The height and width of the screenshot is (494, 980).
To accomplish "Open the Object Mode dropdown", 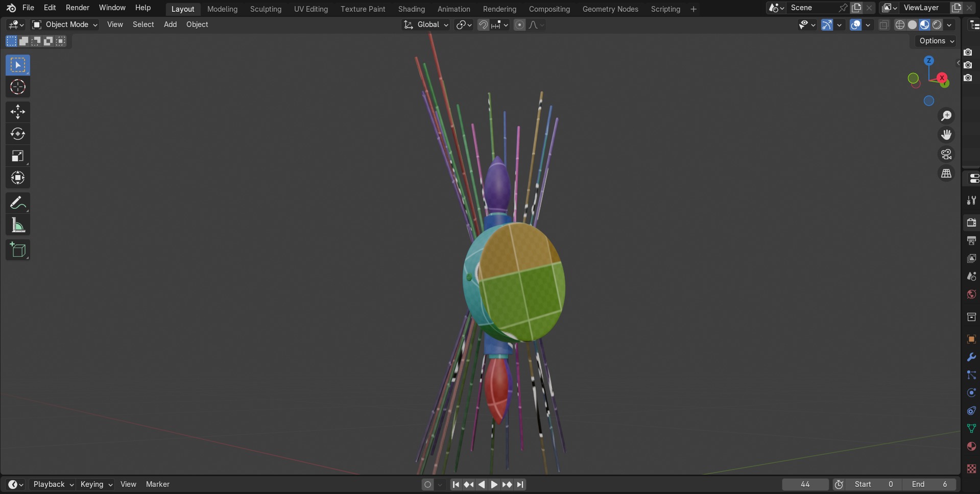I will coord(64,24).
